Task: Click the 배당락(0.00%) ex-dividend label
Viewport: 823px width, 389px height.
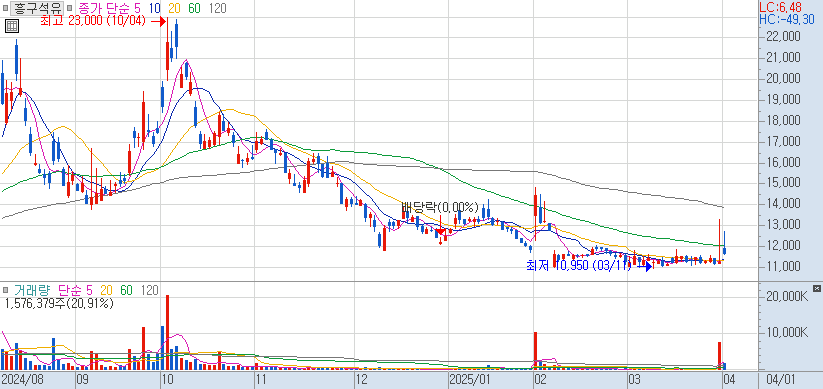Action: [x=440, y=206]
